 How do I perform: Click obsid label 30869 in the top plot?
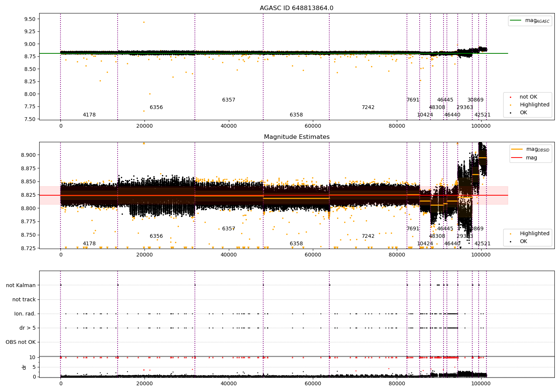click(x=475, y=100)
